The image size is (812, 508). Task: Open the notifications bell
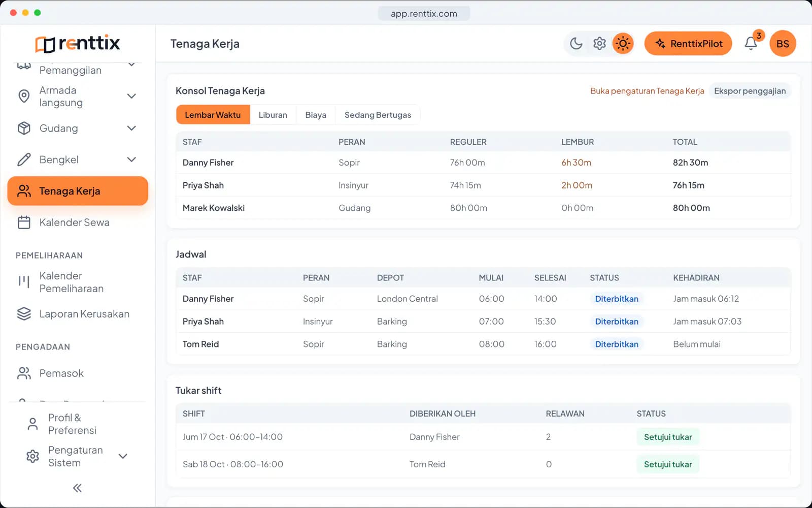click(751, 44)
